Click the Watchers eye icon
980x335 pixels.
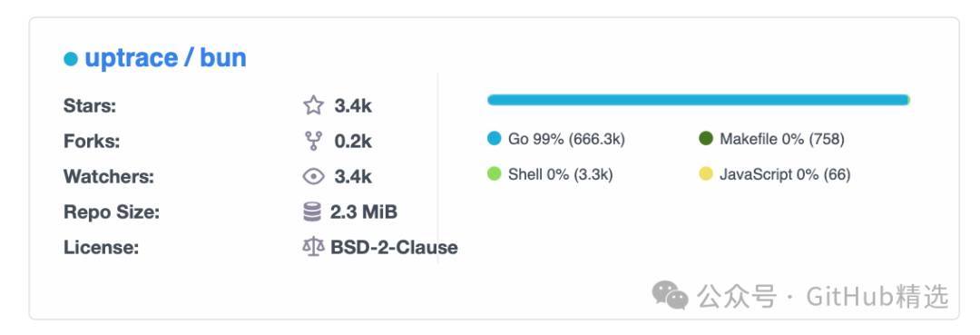(x=313, y=177)
